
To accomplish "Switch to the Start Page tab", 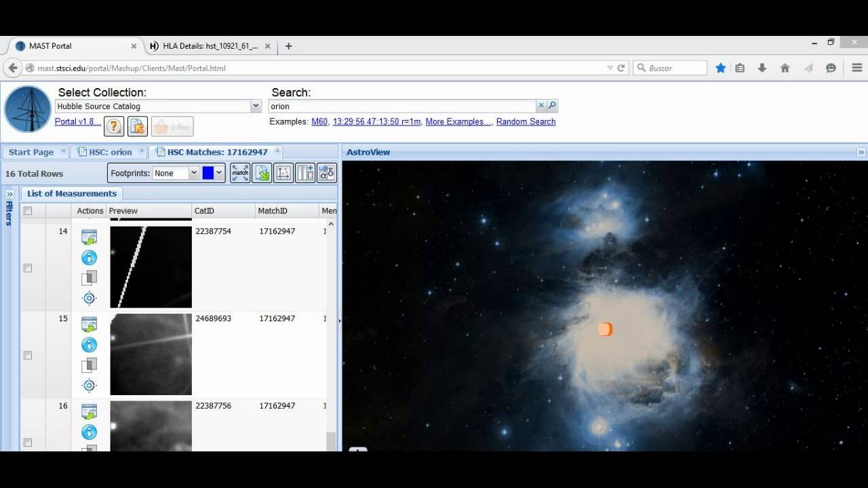I will 31,152.
